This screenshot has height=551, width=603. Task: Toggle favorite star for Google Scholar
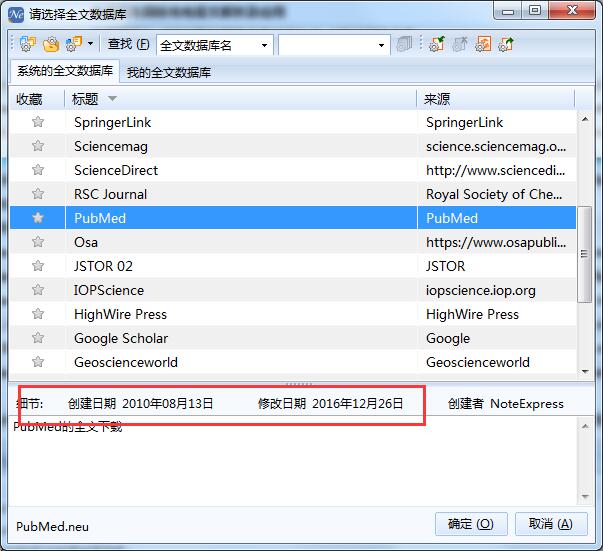point(38,338)
